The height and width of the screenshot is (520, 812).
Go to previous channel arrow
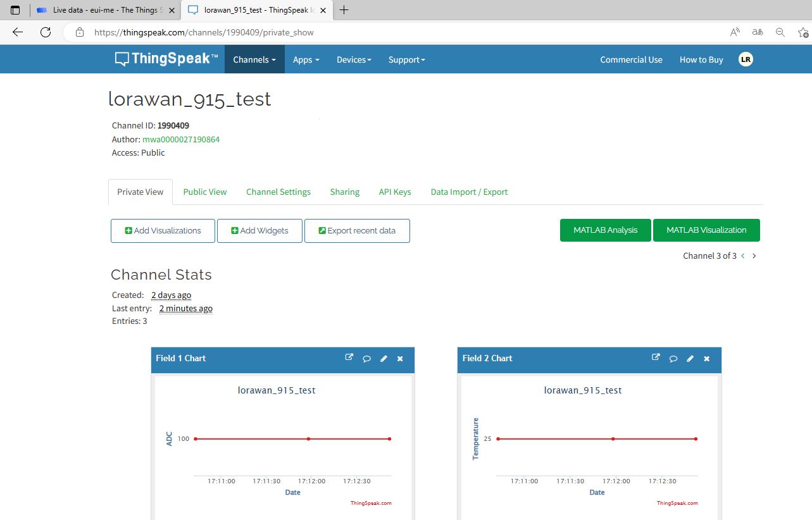[x=743, y=256]
